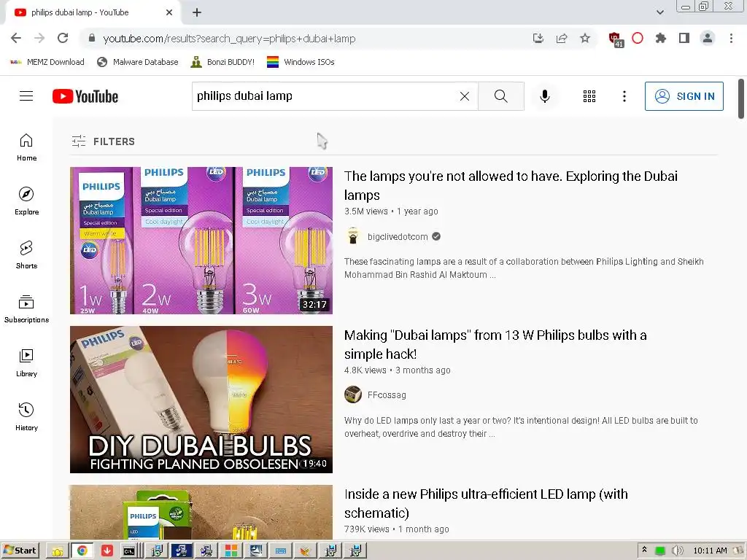Open Shorts in the sidebar
This screenshot has height=560, width=747.
pos(27,254)
